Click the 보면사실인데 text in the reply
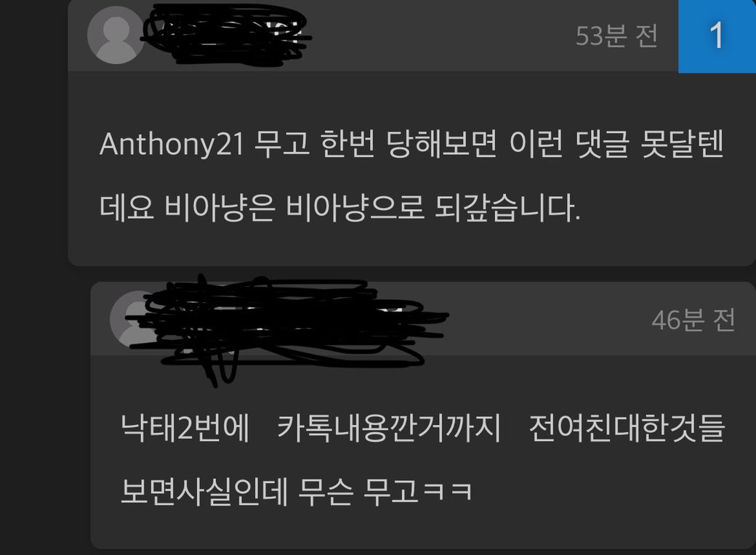Image resolution: width=756 pixels, height=555 pixels. [204, 491]
